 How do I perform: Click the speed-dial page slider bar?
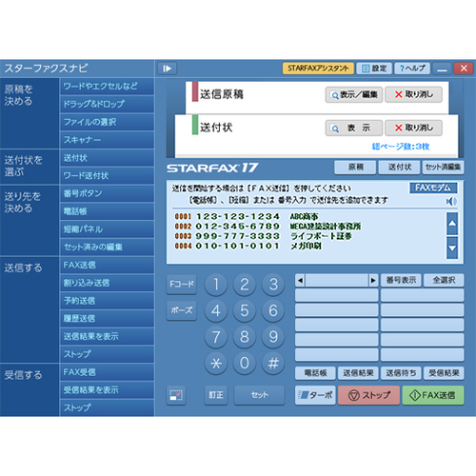tap(337, 280)
